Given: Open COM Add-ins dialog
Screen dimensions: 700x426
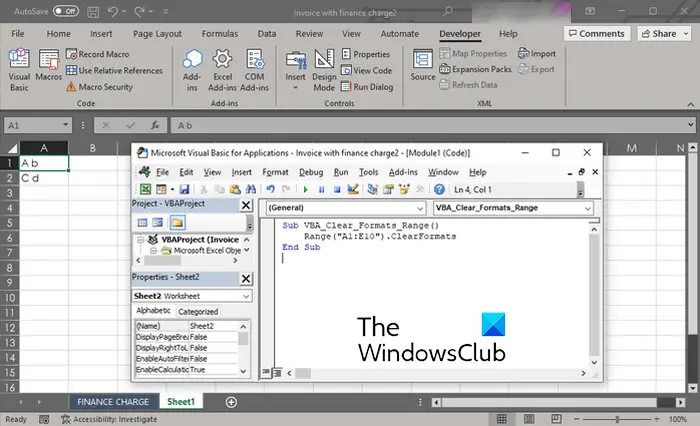Looking at the screenshot, I should tap(254, 70).
